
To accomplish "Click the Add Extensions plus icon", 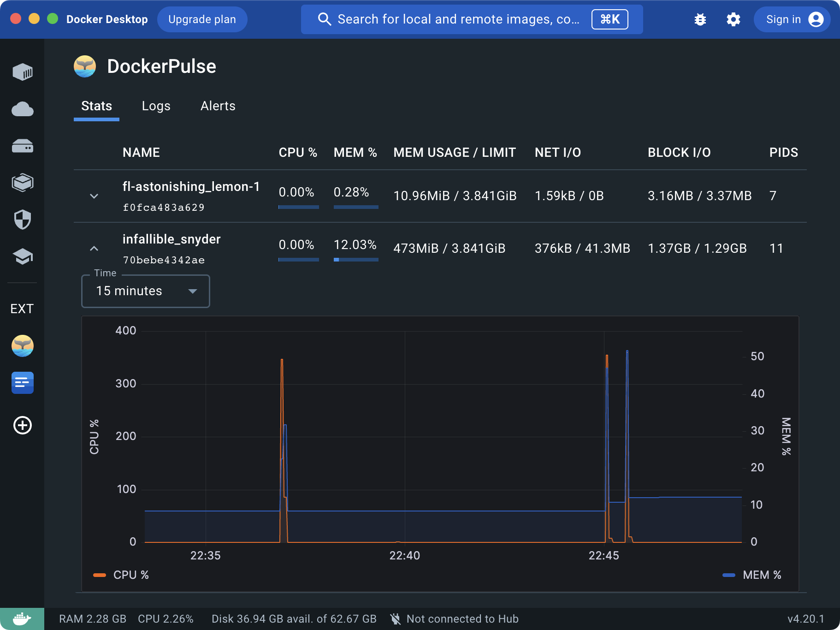I will point(23,425).
